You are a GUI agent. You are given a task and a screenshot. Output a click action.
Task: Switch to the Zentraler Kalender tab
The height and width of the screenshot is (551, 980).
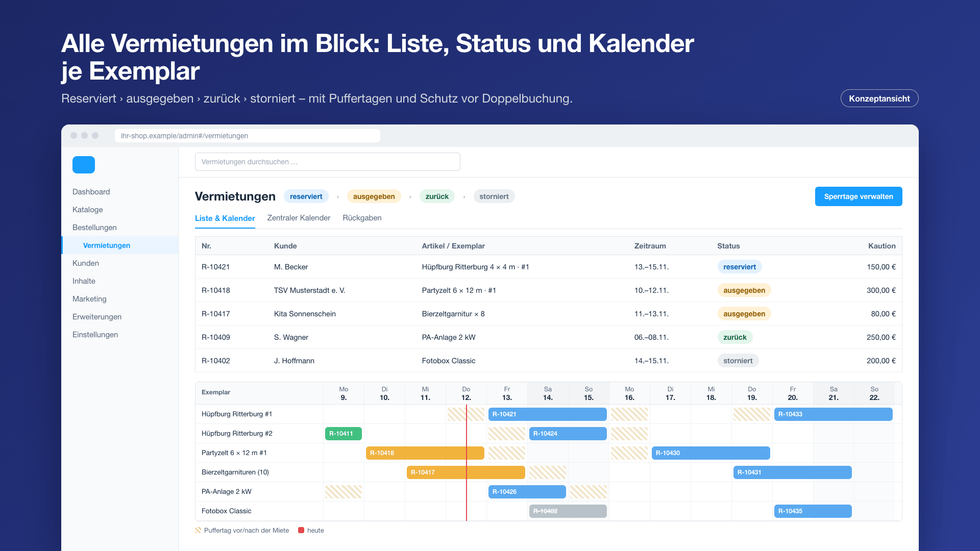coord(299,218)
